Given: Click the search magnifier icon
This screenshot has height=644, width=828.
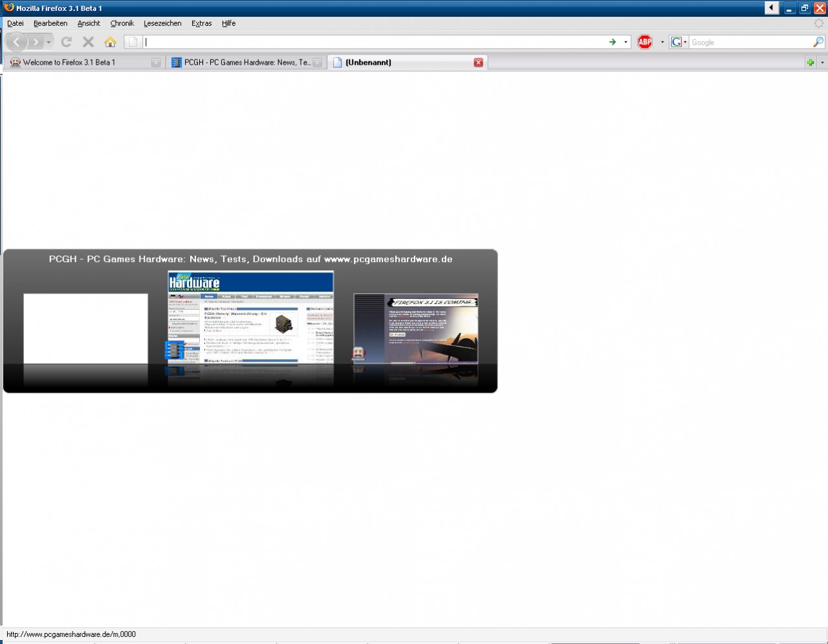Looking at the screenshot, I should point(818,42).
